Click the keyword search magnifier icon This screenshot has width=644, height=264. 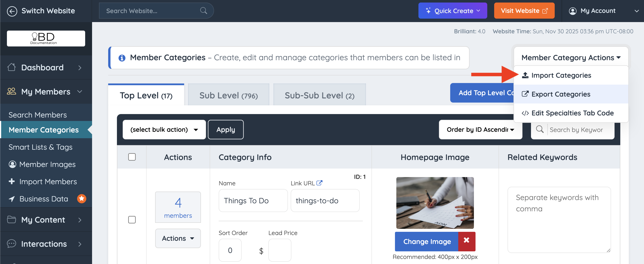pos(540,129)
